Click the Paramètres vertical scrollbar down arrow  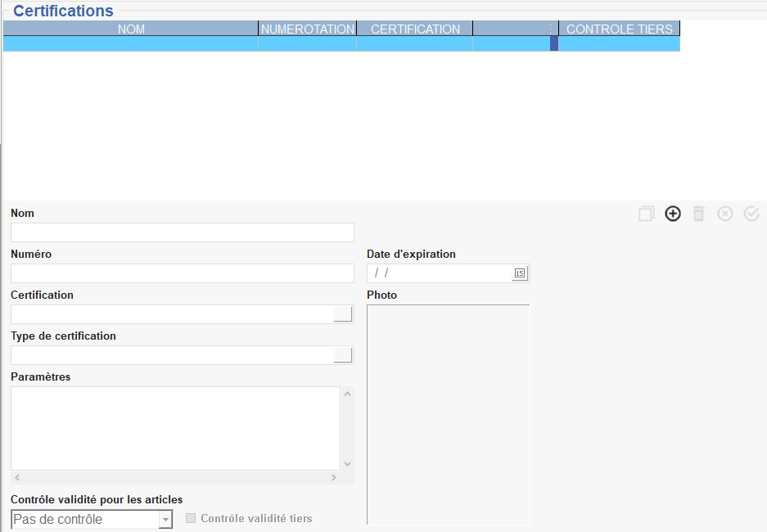click(x=347, y=463)
